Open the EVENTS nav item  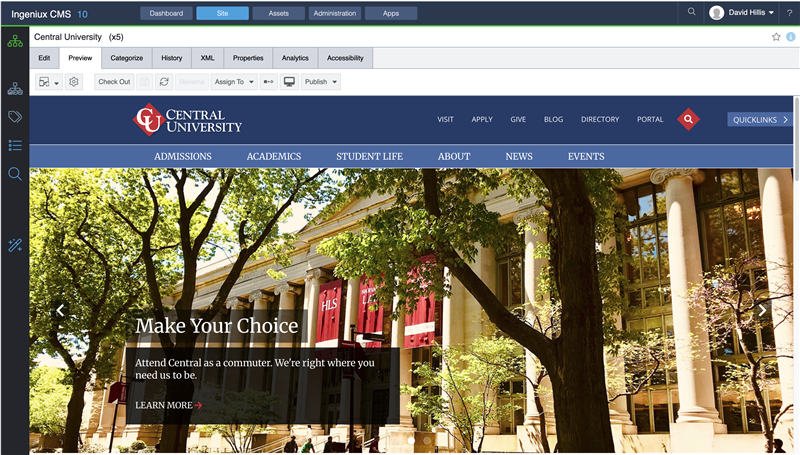[586, 157]
